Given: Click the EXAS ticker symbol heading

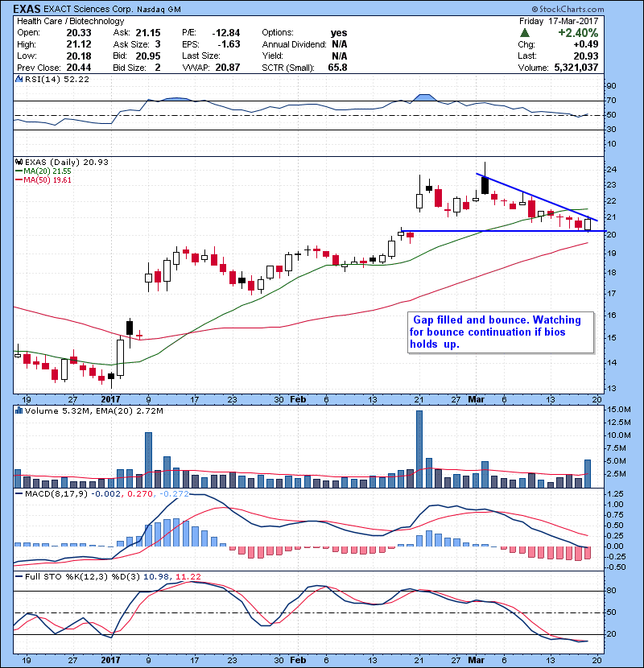Looking at the screenshot, I should (x=30, y=8).
